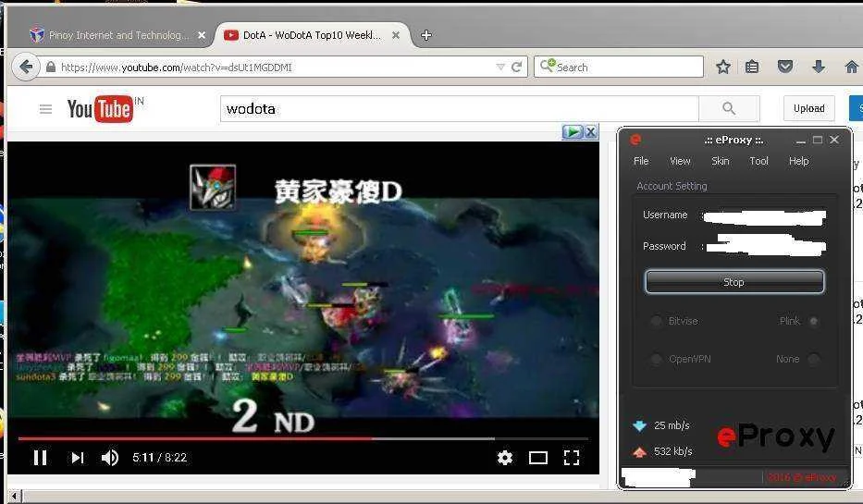
Task: Click the eProxy title bar logo icon
Action: coord(635,140)
